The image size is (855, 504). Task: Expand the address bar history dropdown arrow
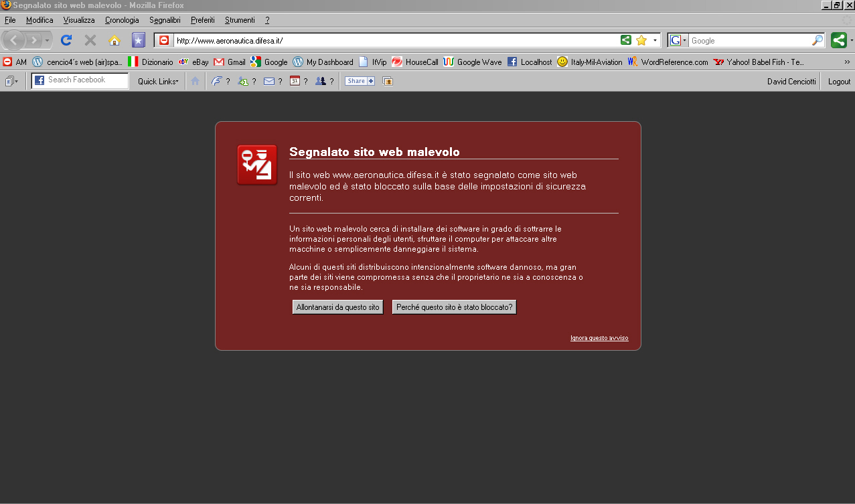[655, 40]
